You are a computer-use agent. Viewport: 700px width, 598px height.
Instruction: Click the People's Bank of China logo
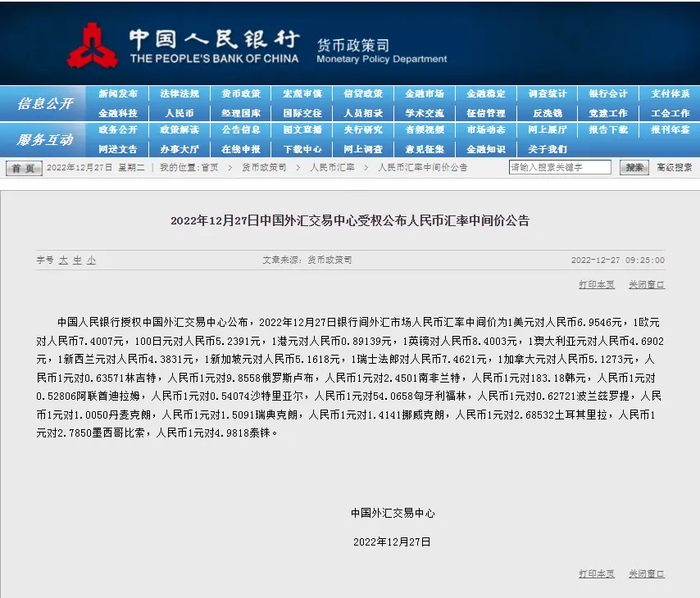[x=93, y=45]
